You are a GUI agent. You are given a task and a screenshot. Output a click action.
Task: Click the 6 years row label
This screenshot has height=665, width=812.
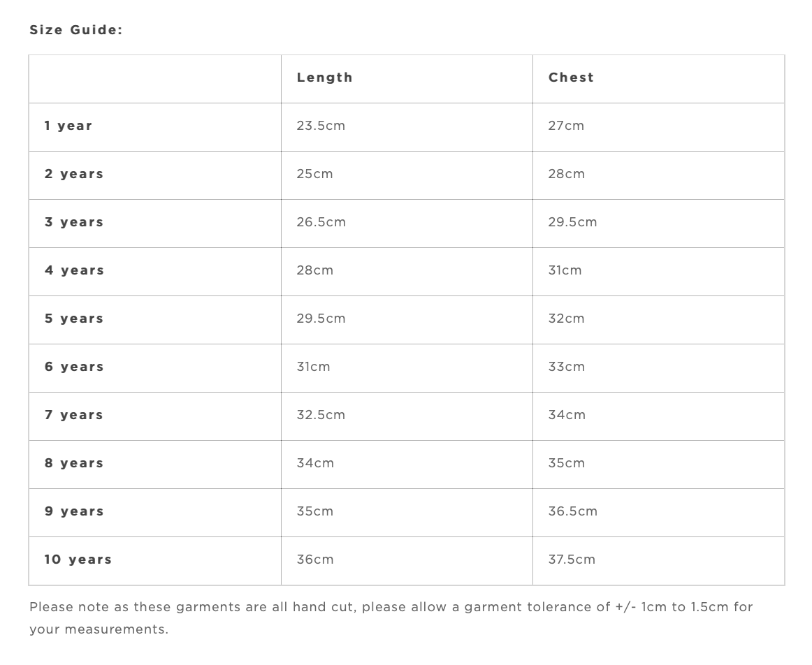[74, 367]
